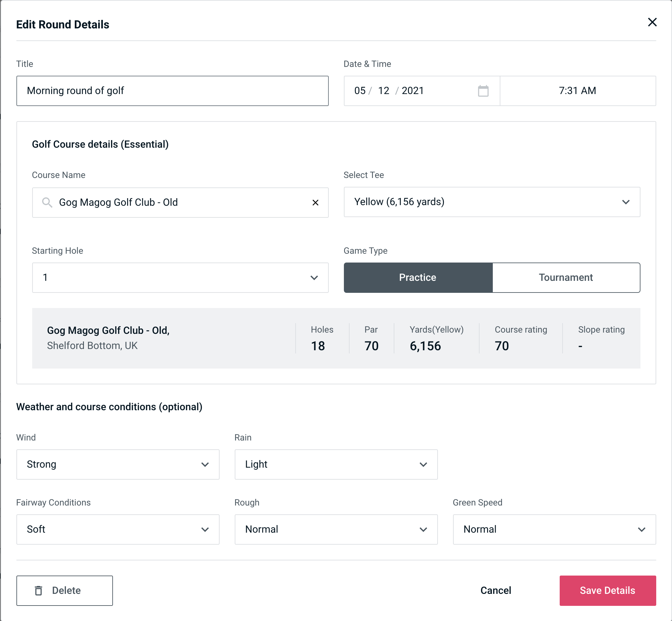Open the Fairway Conditions dropdown
The width and height of the screenshot is (672, 621).
pos(117,529)
